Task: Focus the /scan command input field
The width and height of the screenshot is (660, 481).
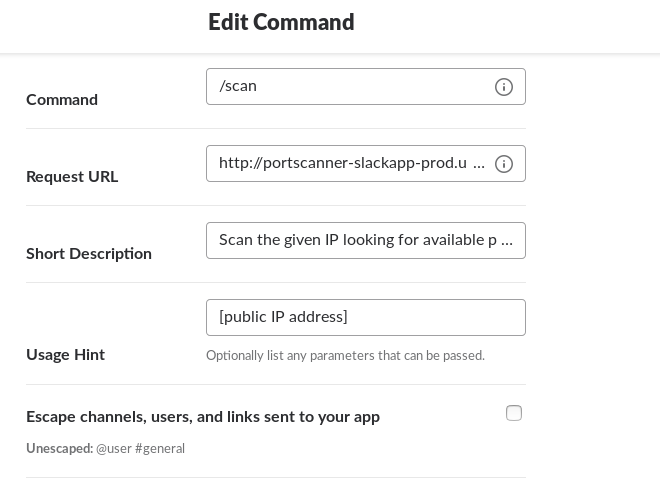Action: tap(366, 87)
